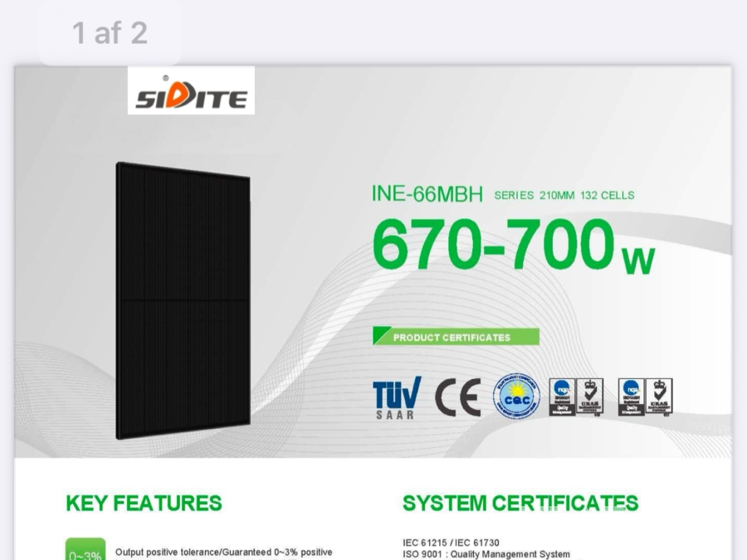Click the SYSTEM CERTIFICATES heading
The width and height of the screenshot is (747, 560).
(520, 504)
